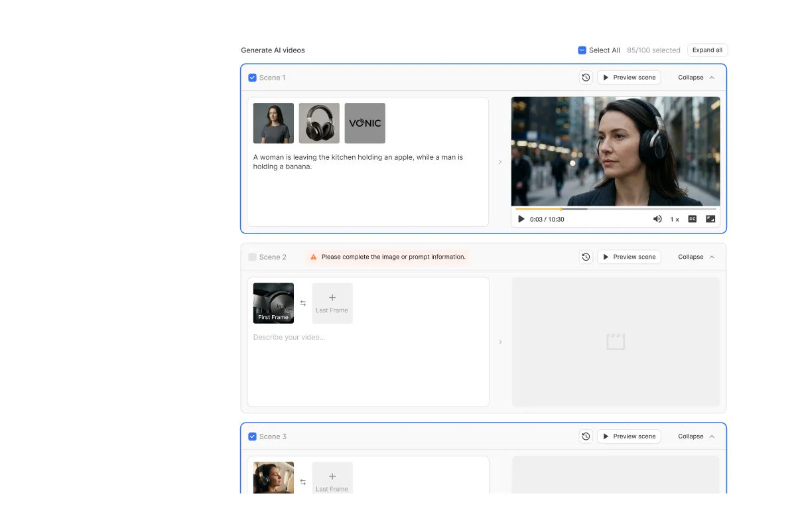Open the Scene 3 history icon
The width and height of the screenshot is (796, 532).
coord(586,436)
